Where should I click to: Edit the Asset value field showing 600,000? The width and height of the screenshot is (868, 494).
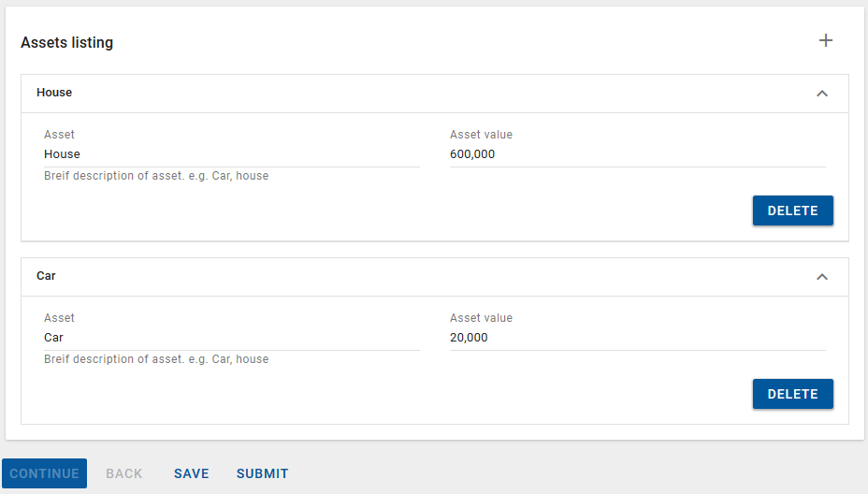point(637,154)
